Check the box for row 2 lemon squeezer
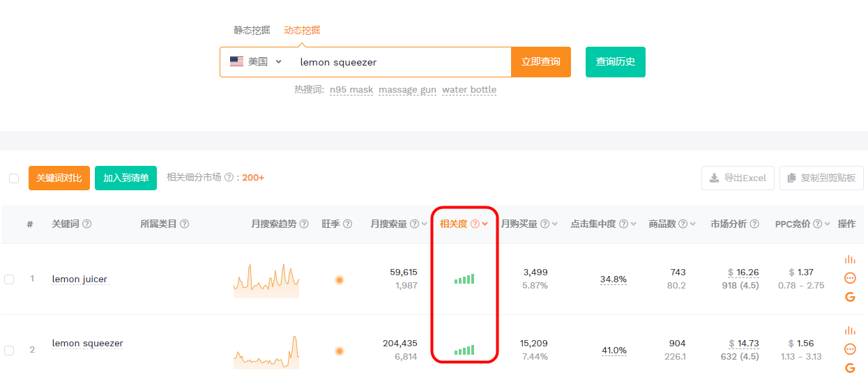Viewport: 868px width, 384px height. coord(9,350)
